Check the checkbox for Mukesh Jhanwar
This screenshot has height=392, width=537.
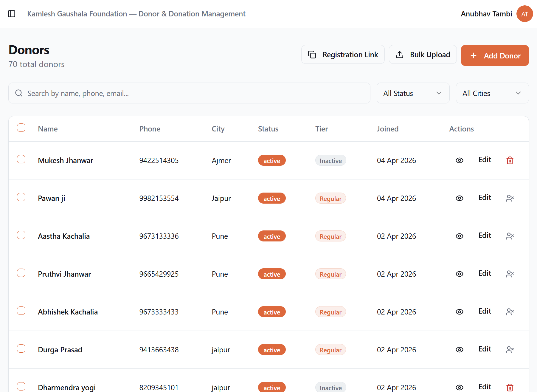click(x=21, y=159)
